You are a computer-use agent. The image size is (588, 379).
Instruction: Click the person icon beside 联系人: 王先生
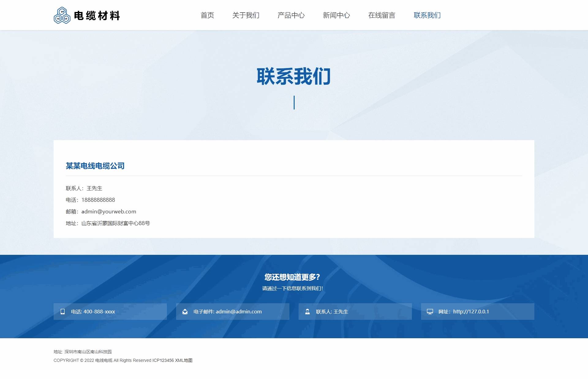pos(307,311)
